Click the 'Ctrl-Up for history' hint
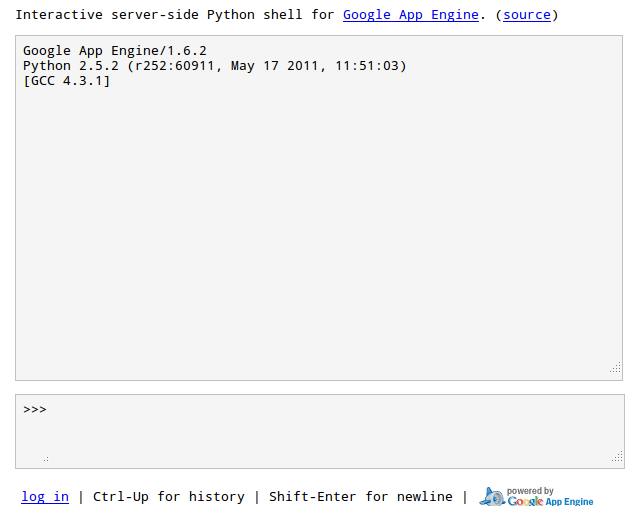 [169, 497]
